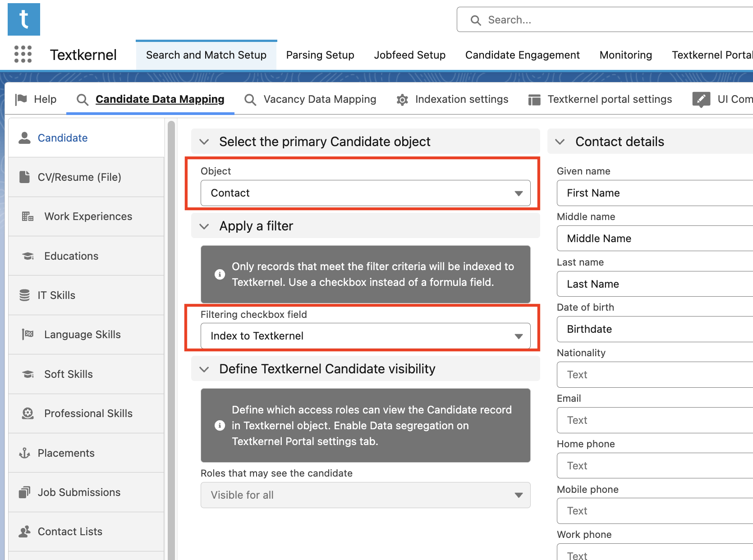Click the CV/Resume file icon
The height and width of the screenshot is (560, 753).
click(24, 177)
